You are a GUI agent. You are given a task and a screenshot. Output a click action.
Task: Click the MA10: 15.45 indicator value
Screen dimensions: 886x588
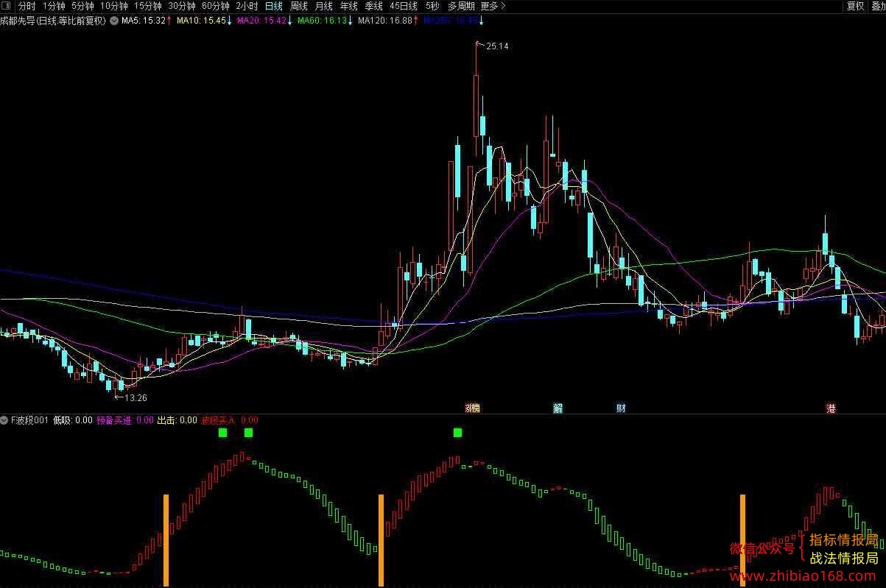coord(204,21)
